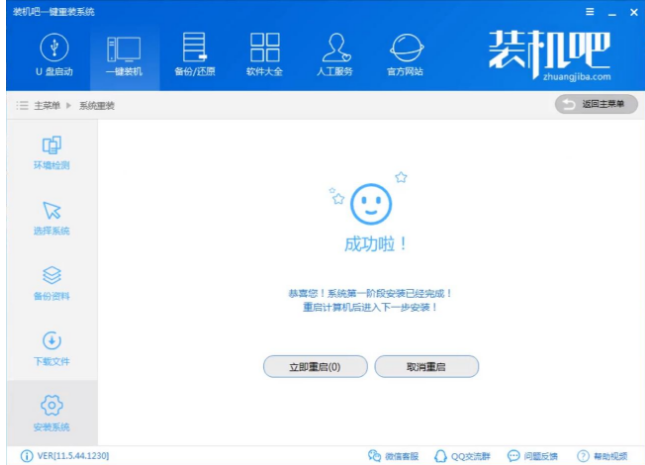
Task: Open the title bar hamburger menu
Action: pyautogui.click(x=590, y=12)
